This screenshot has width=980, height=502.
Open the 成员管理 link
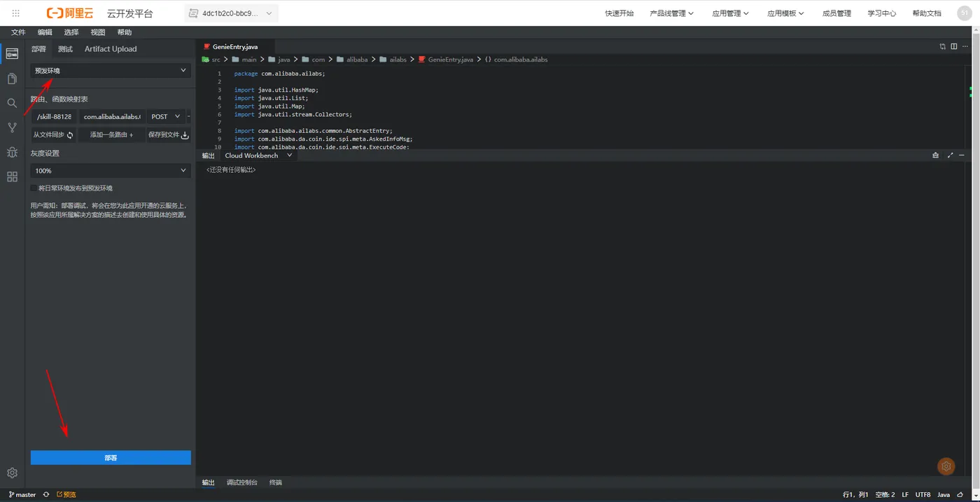coord(836,13)
